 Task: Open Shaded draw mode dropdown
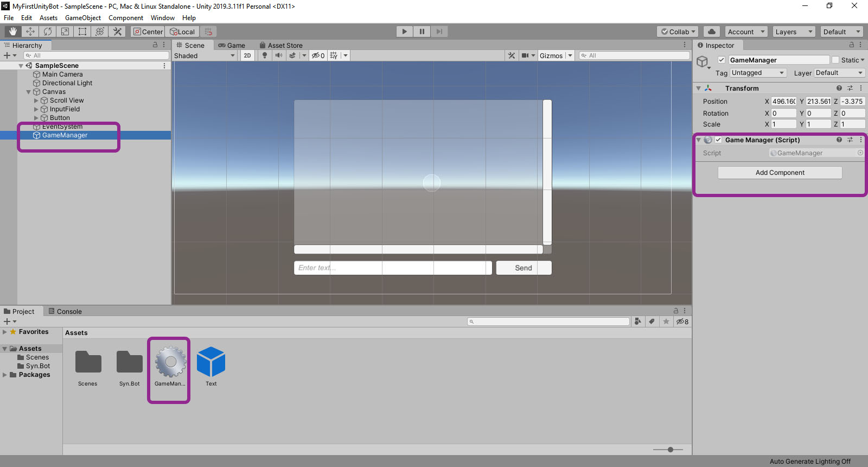tap(205, 55)
